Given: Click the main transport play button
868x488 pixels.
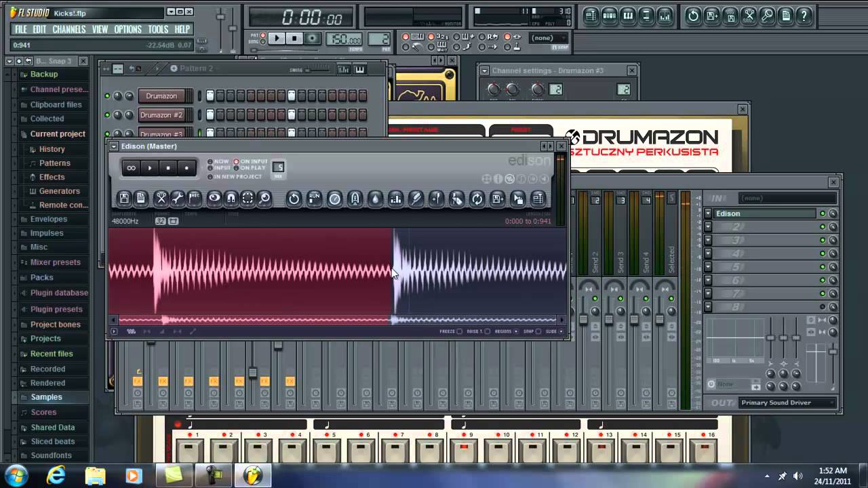Looking at the screenshot, I should [277, 39].
